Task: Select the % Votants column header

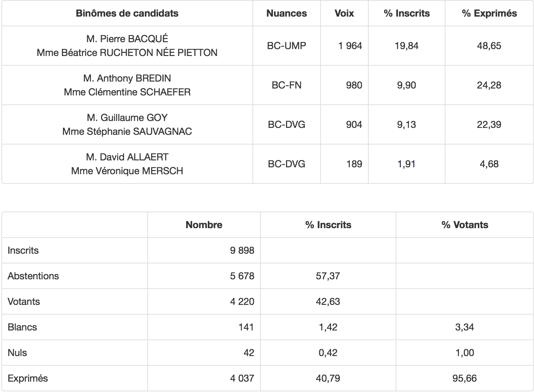Action: (x=464, y=225)
